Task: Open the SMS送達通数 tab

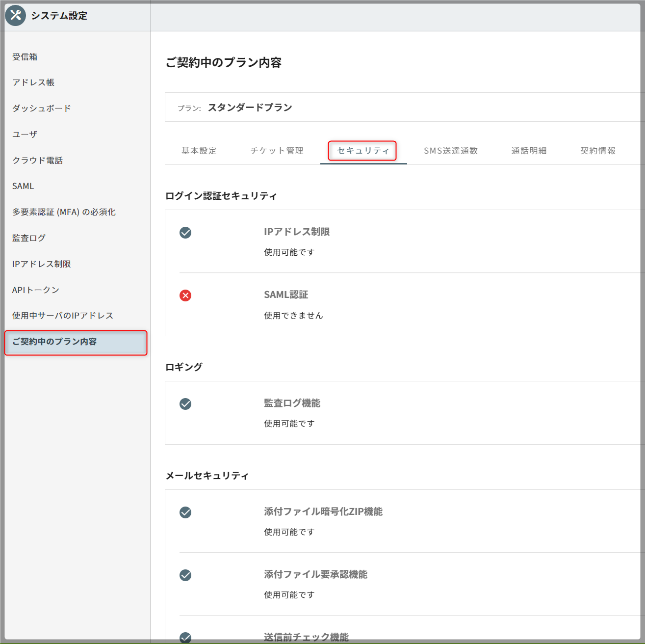Action: click(450, 151)
